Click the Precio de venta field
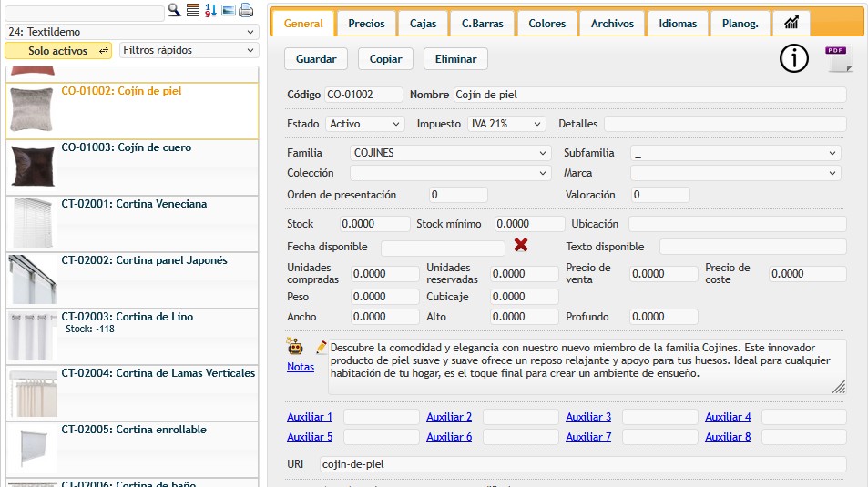The image size is (868, 487). (x=664, y=273)
